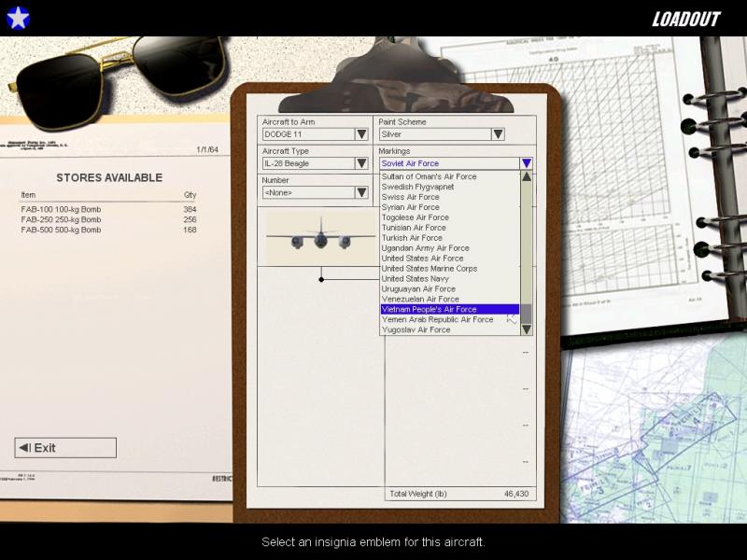Click the IL-28 aircraft front-view thumbnail
The width and height of the screenshot is (747, 560).
(x=320, y=237)
